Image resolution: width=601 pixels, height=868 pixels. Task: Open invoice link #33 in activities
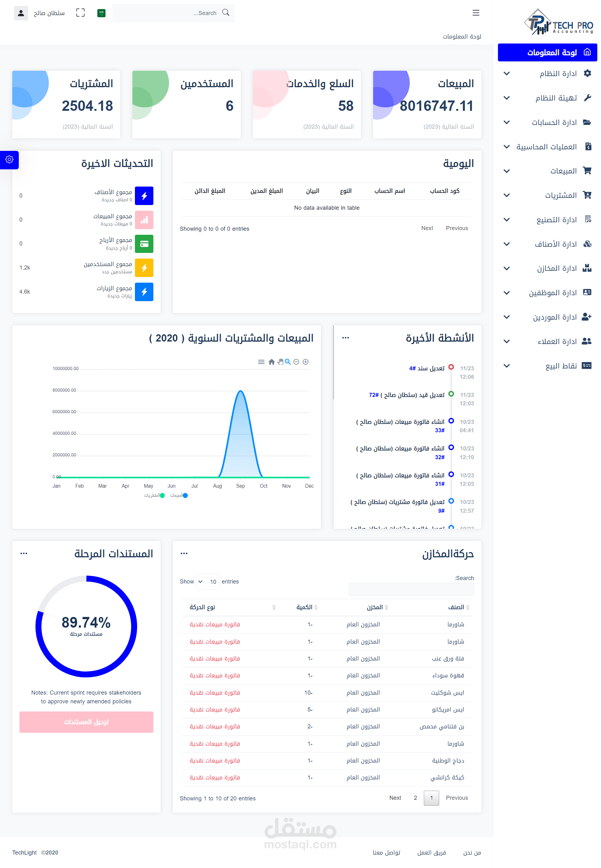440,430
